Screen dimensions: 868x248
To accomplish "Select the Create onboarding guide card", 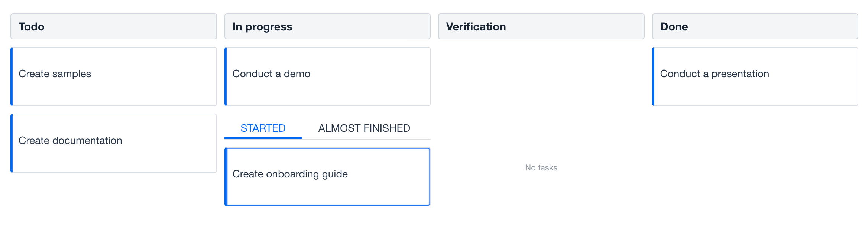I will pyautogui.click(x=328, y=177).
